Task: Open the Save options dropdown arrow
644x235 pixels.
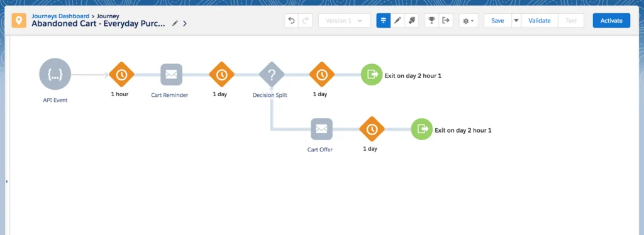Action: (516, 21)
